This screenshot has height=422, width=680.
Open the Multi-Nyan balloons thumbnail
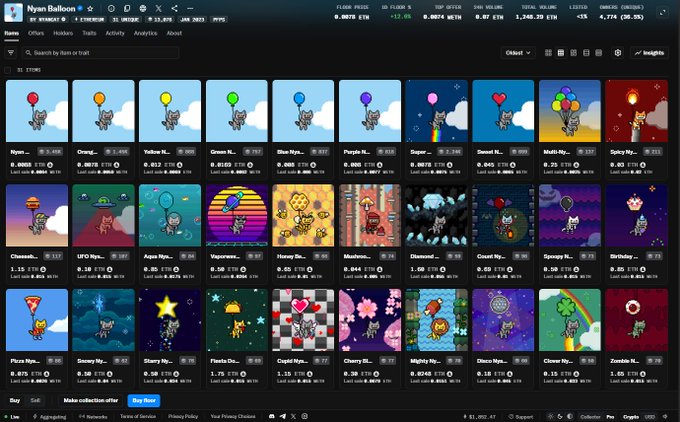coord(569,111)
